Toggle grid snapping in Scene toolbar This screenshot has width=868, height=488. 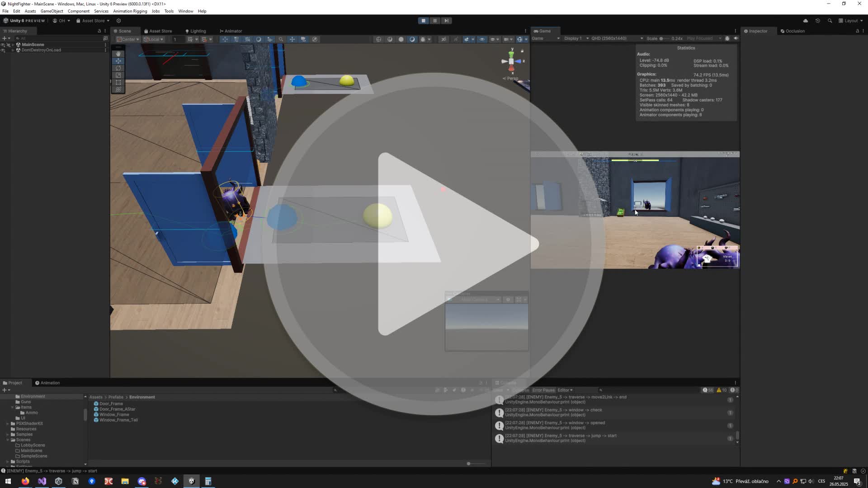(204, 39)
